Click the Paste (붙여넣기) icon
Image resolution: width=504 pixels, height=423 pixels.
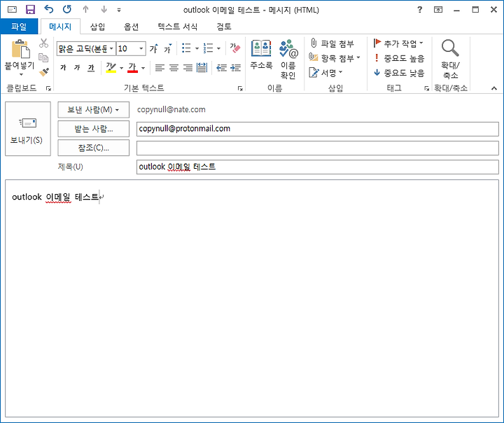[21, 49]
